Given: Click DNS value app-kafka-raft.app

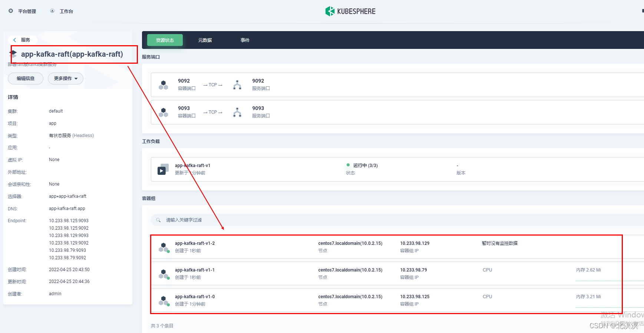Looking at the screenshot, I should coord(67,209).
